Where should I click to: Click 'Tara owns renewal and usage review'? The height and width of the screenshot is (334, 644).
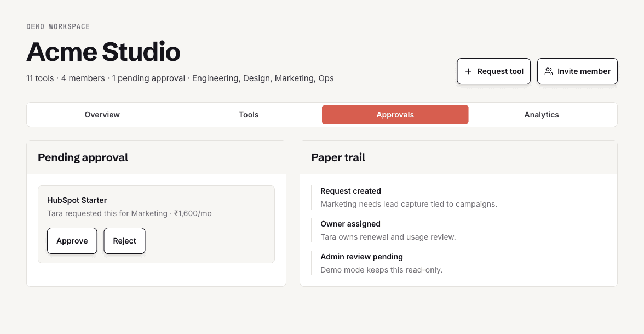tap(388, 237)
